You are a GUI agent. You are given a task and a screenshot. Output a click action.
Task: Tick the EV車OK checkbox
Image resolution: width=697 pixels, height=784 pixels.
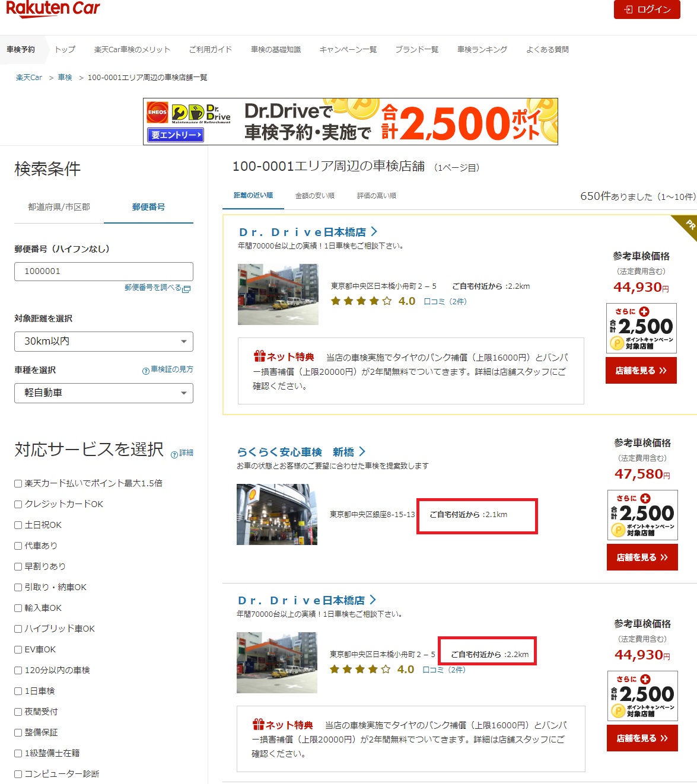click(18, 649)
